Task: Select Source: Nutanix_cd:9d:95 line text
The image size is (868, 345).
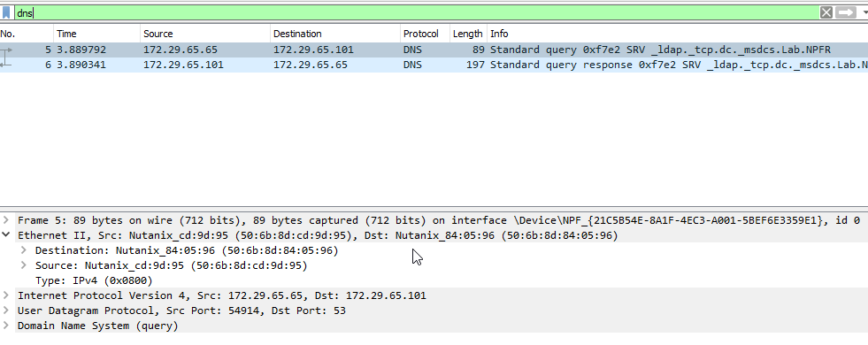Action: point(171,265)
